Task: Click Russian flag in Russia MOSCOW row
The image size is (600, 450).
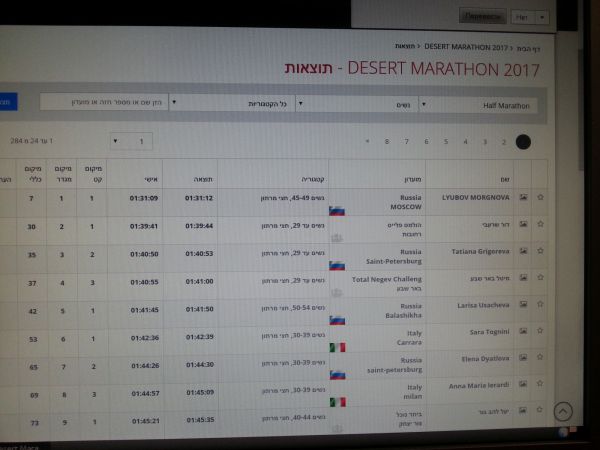Action: (337, 211)
